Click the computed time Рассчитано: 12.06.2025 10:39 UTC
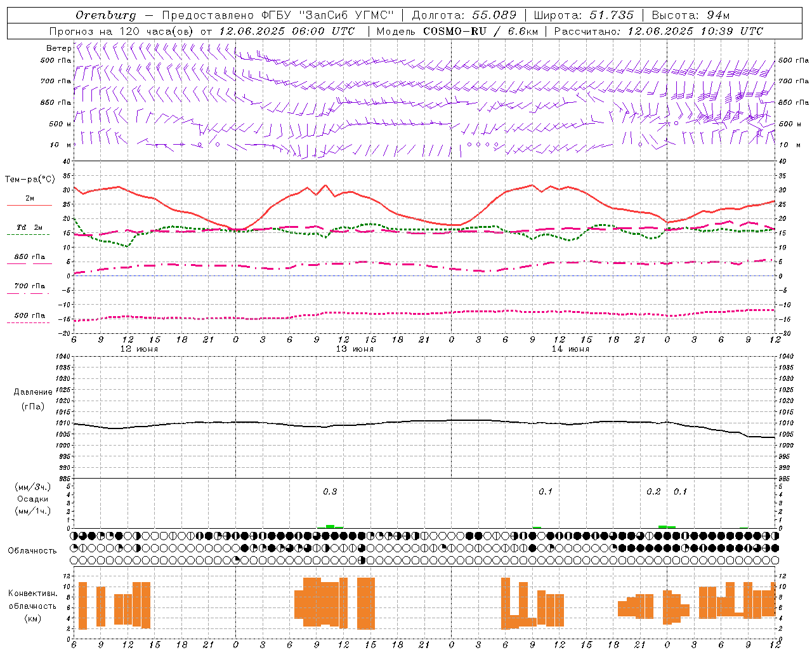 pos(658,31)
